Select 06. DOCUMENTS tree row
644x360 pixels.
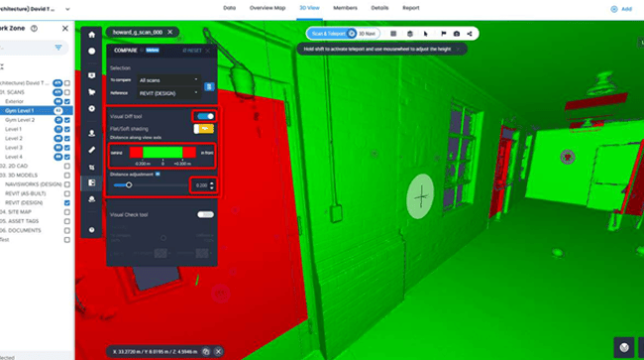pos(21,230)
